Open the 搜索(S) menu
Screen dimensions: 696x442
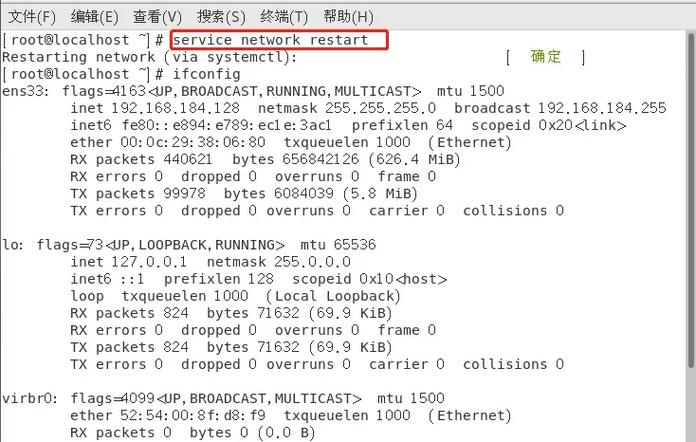pos(221,17)
